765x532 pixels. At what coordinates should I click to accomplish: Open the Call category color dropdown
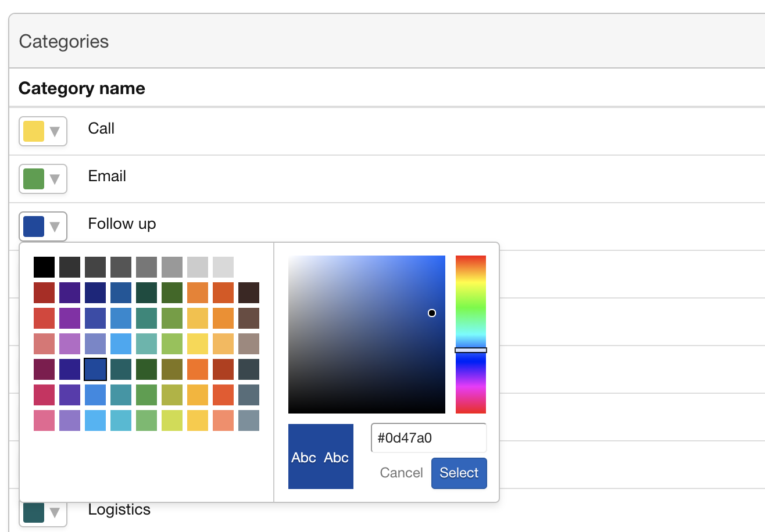pyautogui.click(x=43, y=131)
